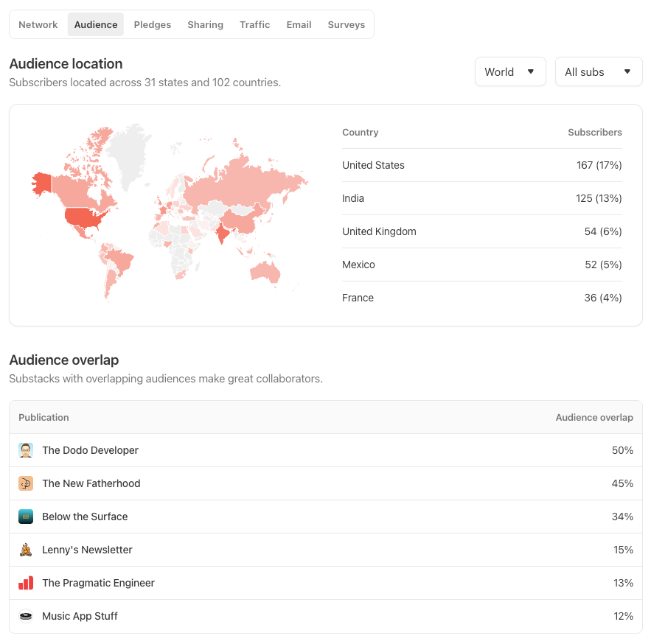Image resolution: width=651 pixels, height=644 pixels.
Task: Open the Surveys tab
Action: pyautogui.click(x=347, y=24)
